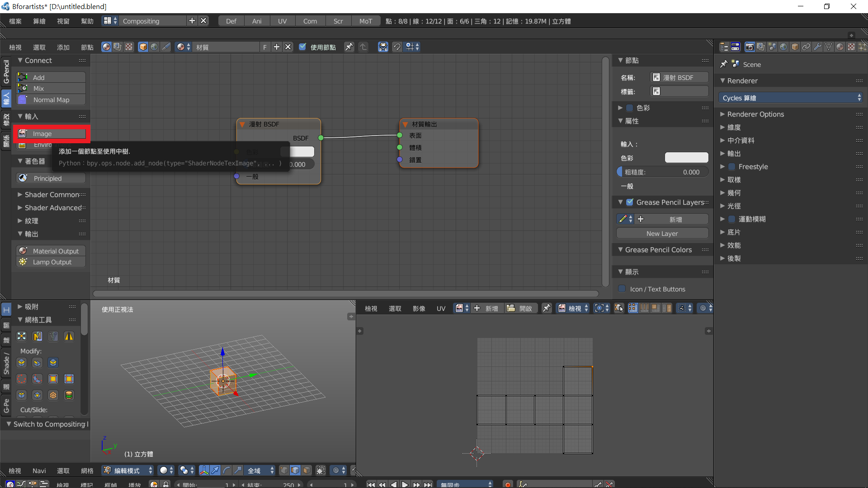Pin the node tree with pushpin icon
Image resolution: width=868 pixels, height=488 pixels.
349,47
